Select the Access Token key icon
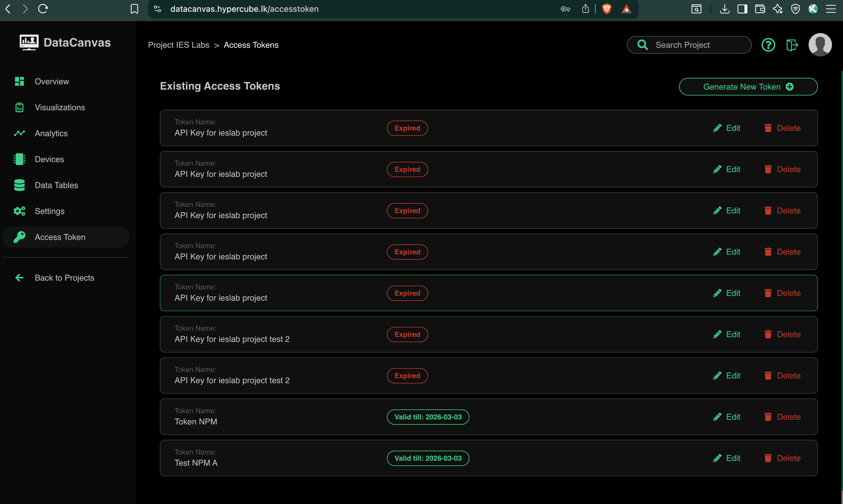The width and height of the screenshot is (843, 504). 19,237
